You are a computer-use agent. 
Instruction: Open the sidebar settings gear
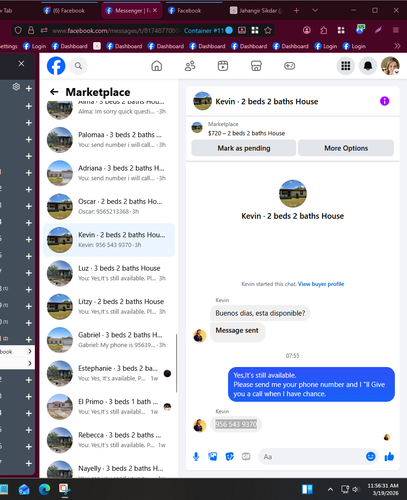coord(16,87)
